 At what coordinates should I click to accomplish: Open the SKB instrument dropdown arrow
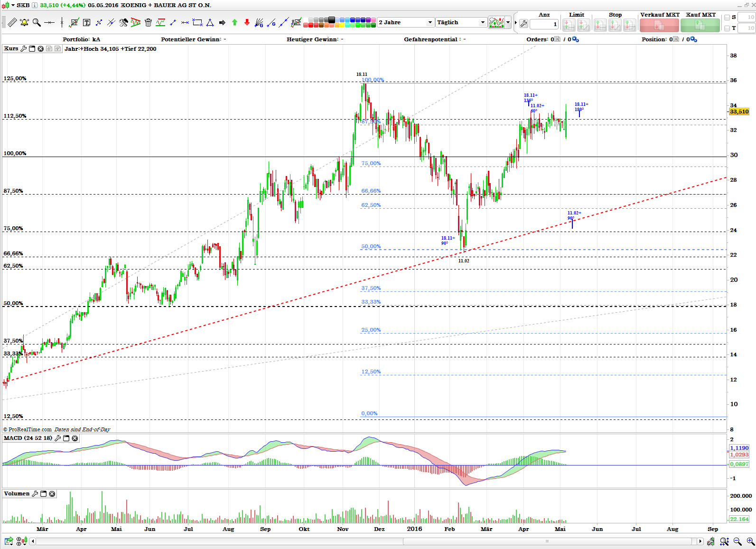pyautogui.click(x=13, y=5)
